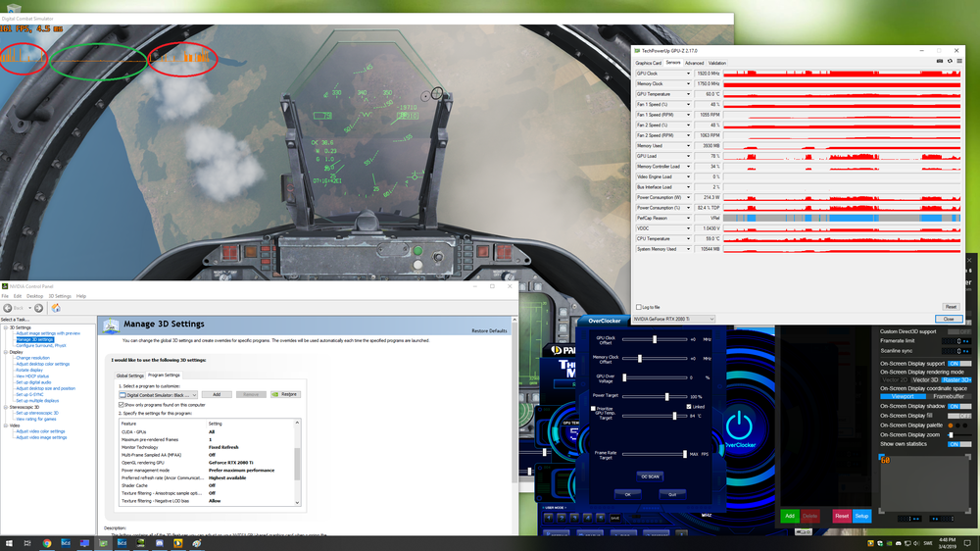The width and height of the screenshot is (980, 551).
Task: Click the Add button next to program dropdown
Action: point(217,395)
